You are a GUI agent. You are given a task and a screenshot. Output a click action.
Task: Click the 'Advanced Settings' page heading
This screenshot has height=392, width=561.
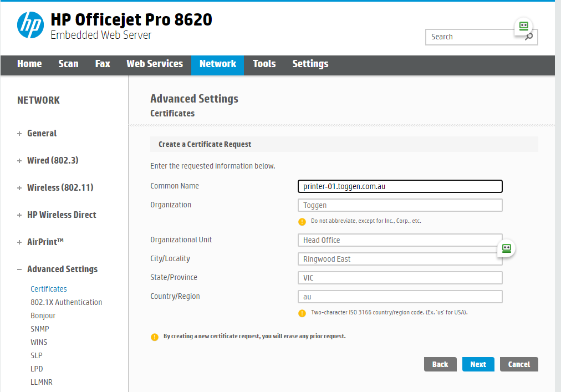click(194, 99)
